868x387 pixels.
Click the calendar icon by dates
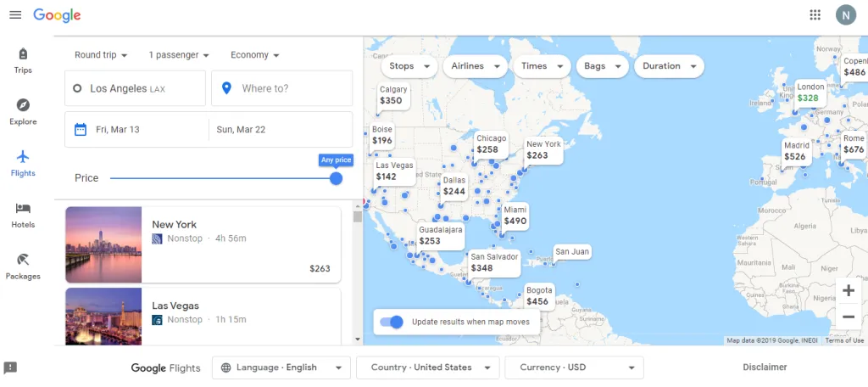point(81,129)
